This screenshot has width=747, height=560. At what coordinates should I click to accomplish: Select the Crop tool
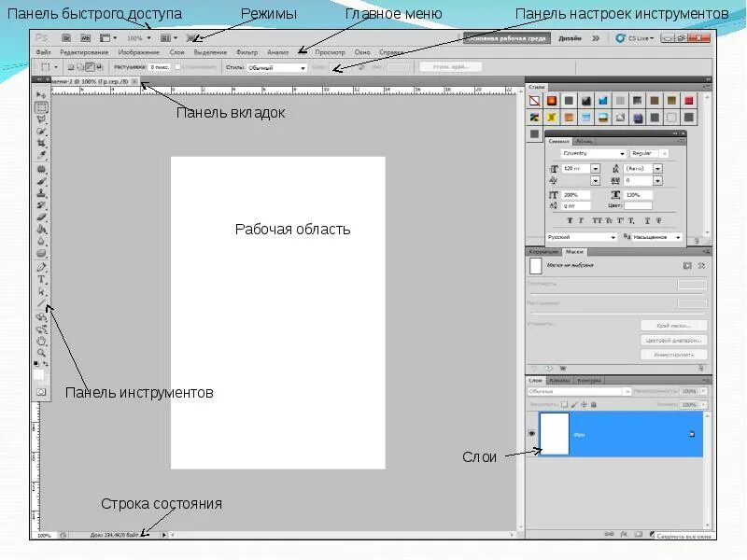41,143
